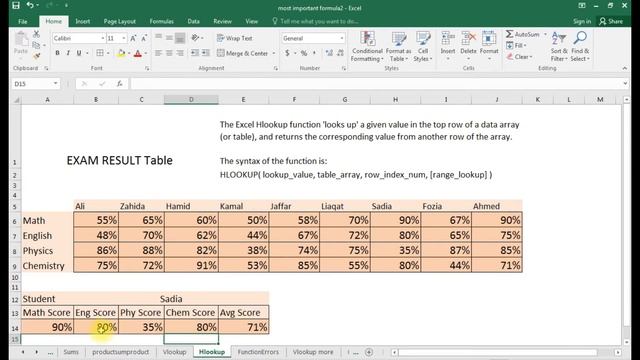
Task: Switch to the Insert ribbon tab
Action: 82,21
